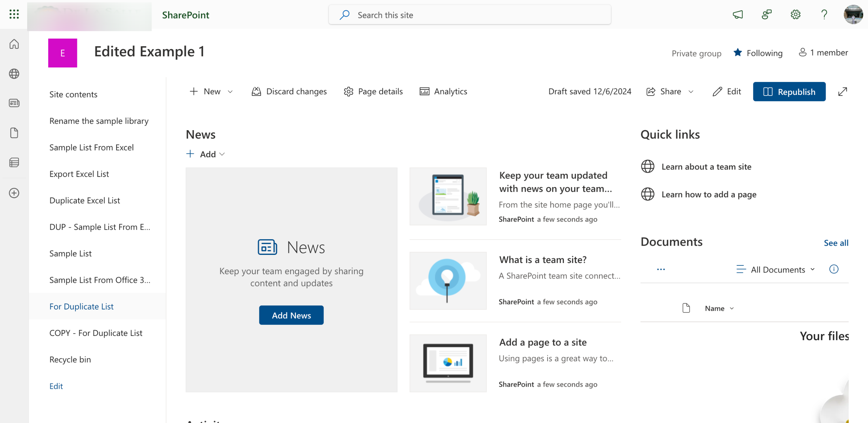Image resolution: width=868 pixels, height=423 pixels.
Task: Open the settings gear in the header
Action: (x=795, y=15)
